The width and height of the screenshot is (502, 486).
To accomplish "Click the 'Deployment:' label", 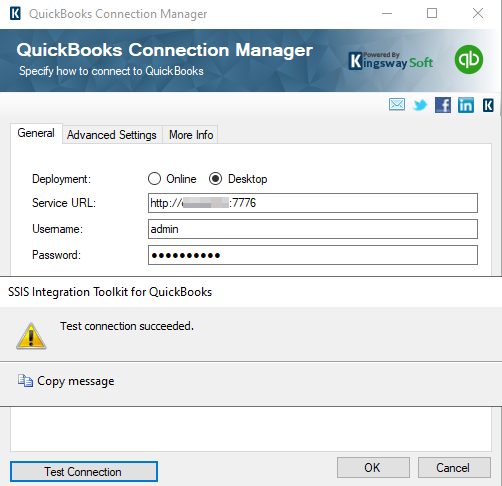I will click(x=61, y=179).
